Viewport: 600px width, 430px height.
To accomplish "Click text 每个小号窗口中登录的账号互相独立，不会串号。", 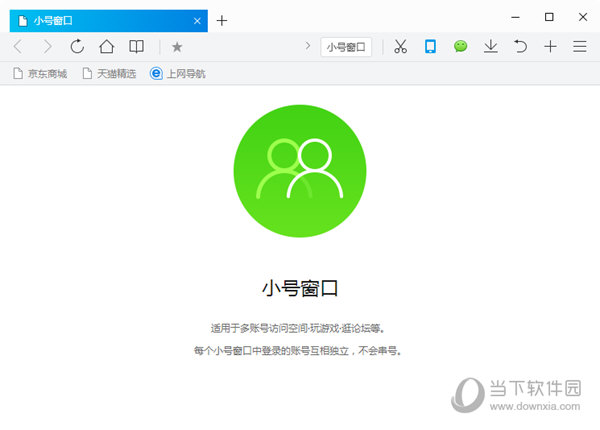I will pos(297,350).
